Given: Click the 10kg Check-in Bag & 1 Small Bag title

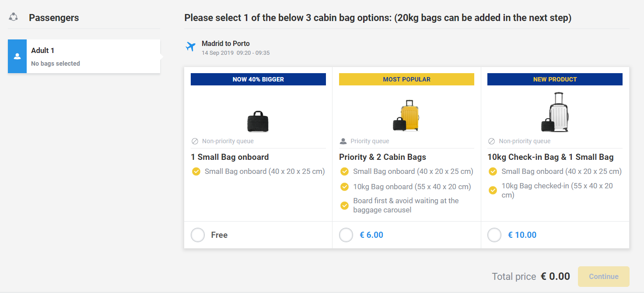Looking at the screenshot, I should pos(550,157).
